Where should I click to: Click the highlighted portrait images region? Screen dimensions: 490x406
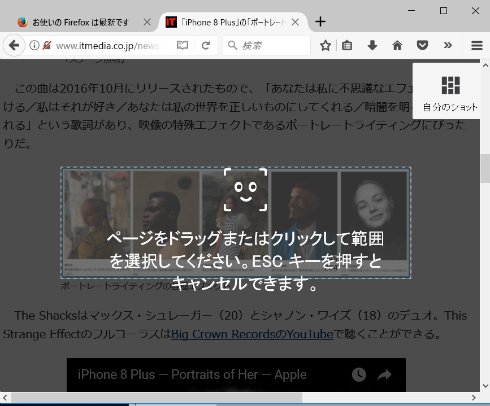click(x=236, y=223)
